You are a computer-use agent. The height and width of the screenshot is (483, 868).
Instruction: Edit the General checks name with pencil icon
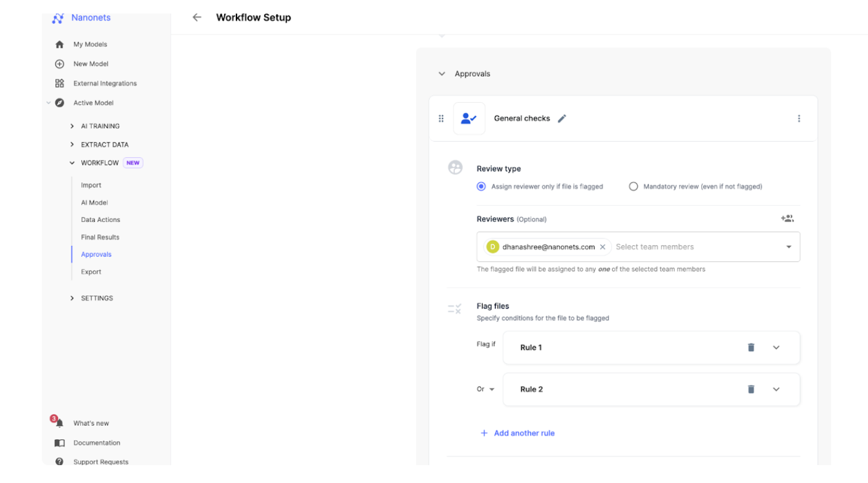click(x=561, y=118)
